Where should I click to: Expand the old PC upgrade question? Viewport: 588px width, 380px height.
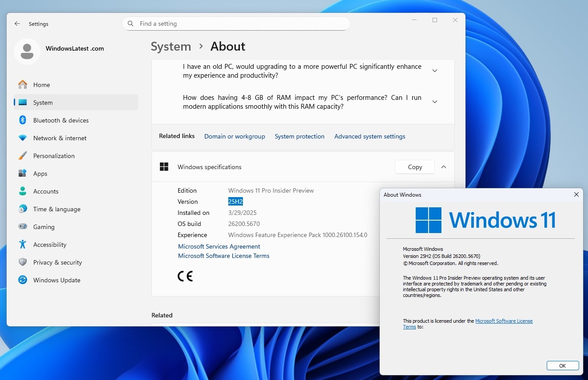click(x=434, y=70)
